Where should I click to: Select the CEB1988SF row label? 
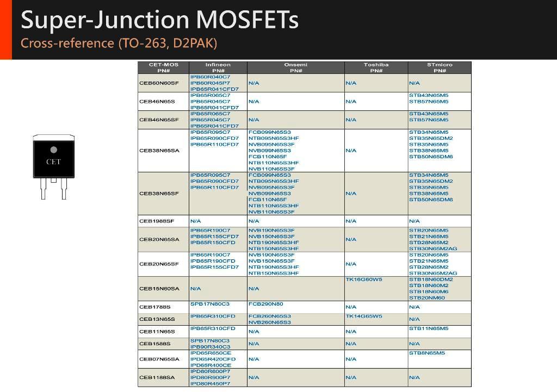pos(157,221)
